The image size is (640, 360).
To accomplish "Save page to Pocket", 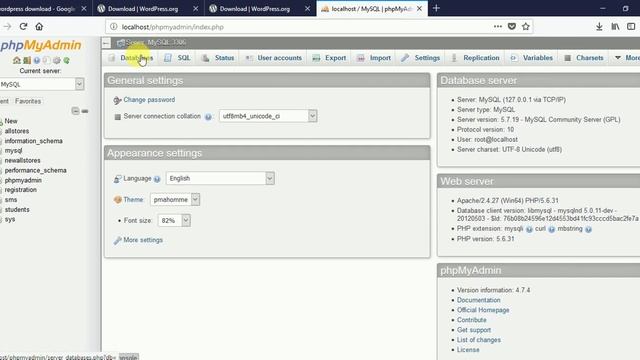I will tap(511, 27).
